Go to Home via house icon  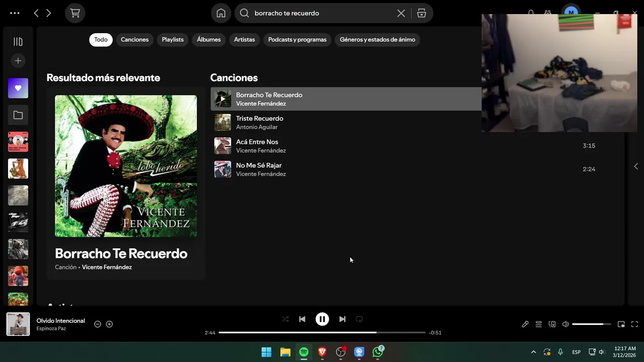(x=221, y=13)
